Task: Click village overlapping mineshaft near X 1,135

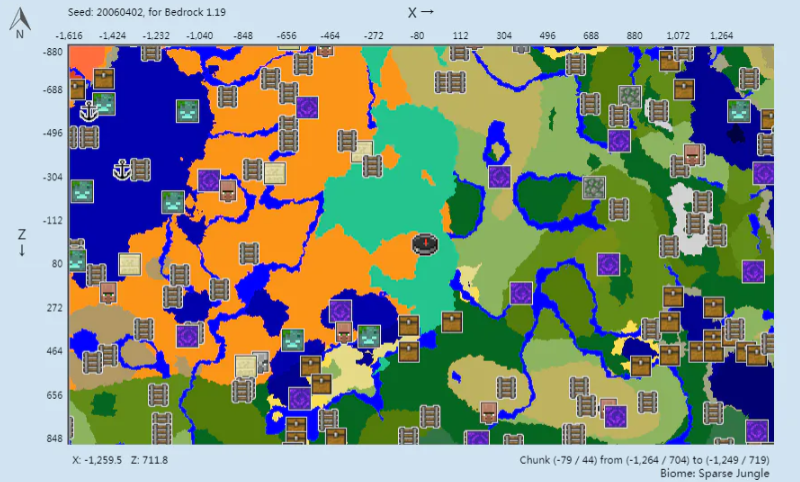Action: tap(692, 155)
